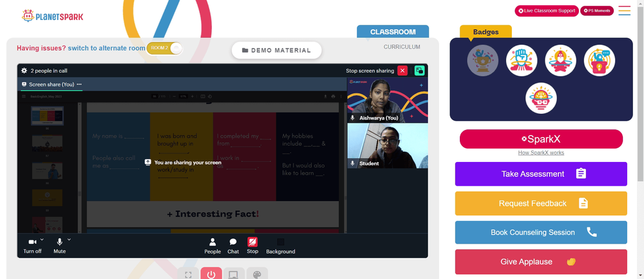Click the switch to alternate room link
This screenshot has width=644, height=279.
pos(106,48)
